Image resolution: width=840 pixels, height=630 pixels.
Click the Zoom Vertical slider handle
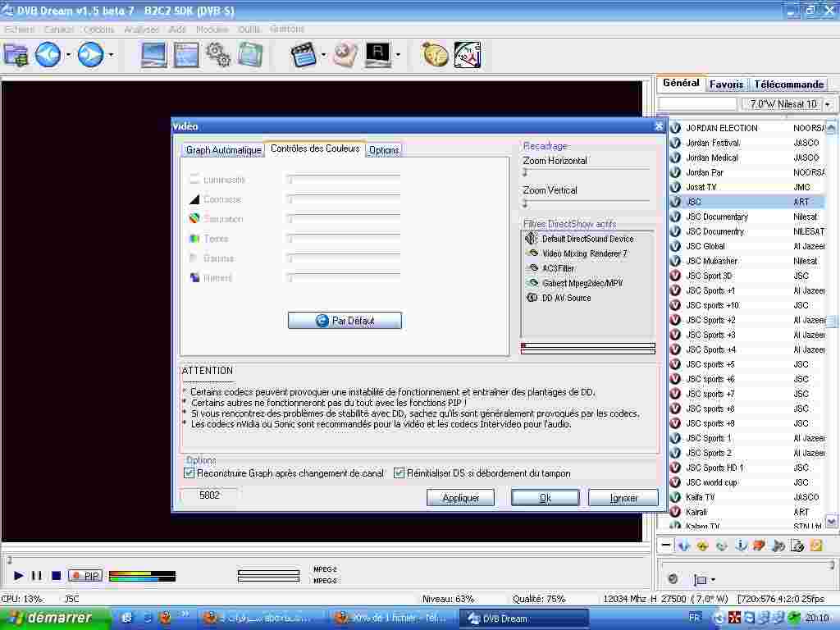tap(525, 203)
